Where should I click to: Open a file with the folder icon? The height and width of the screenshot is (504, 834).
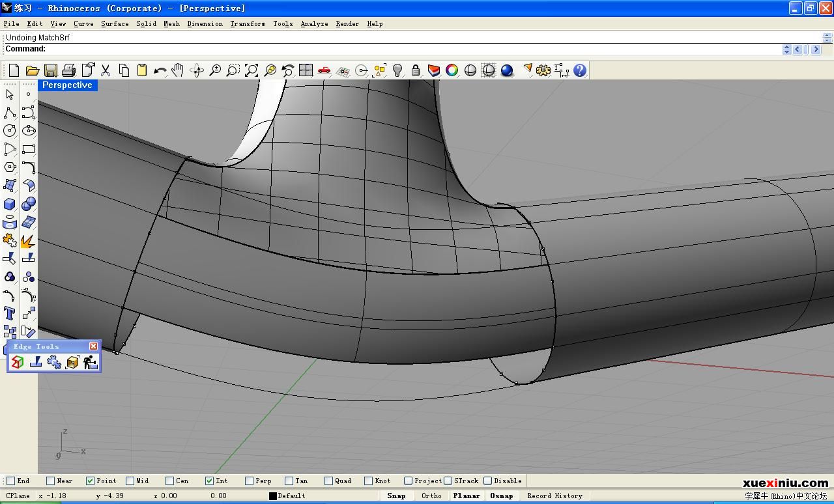coord(32,70)
